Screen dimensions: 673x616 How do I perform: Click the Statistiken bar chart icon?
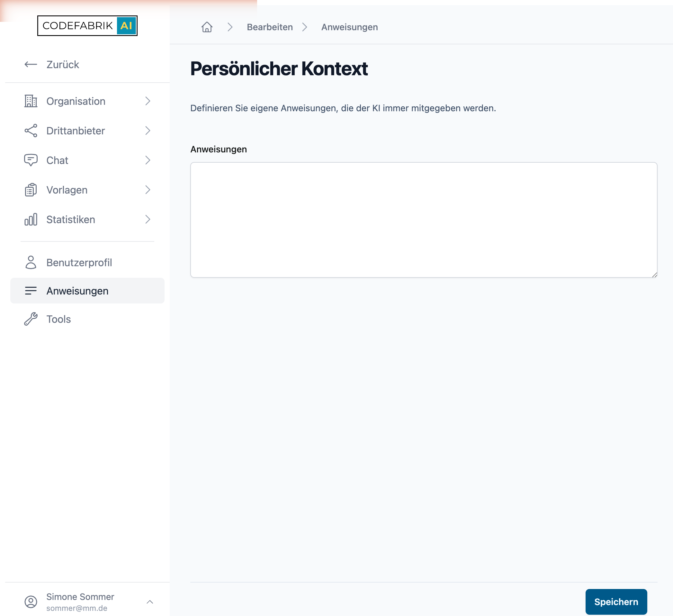[x=31, y=219]
